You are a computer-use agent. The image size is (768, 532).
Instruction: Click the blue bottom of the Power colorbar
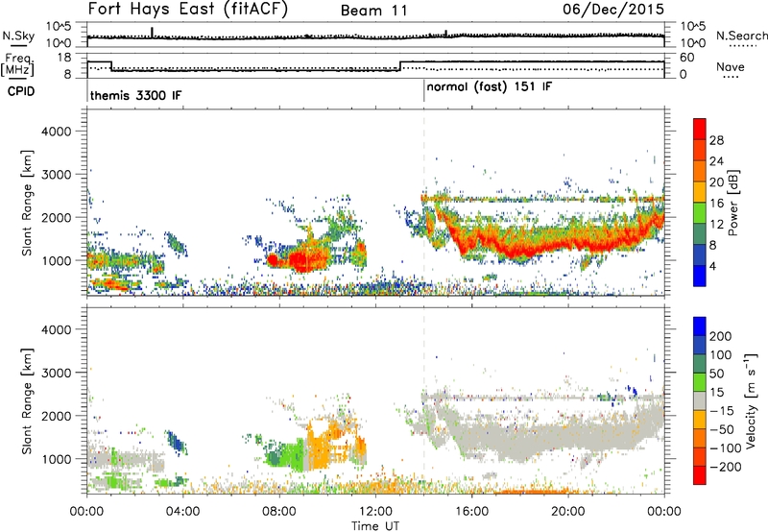700,276
